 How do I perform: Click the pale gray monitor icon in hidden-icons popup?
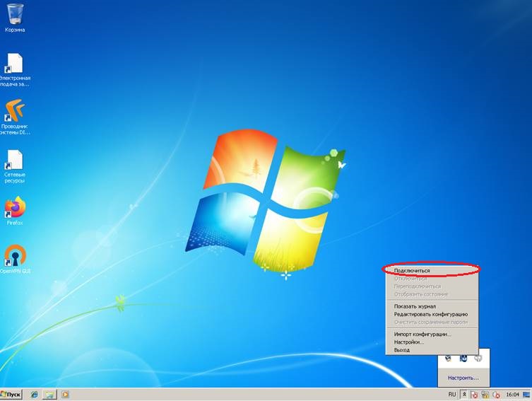coord(478,359)
